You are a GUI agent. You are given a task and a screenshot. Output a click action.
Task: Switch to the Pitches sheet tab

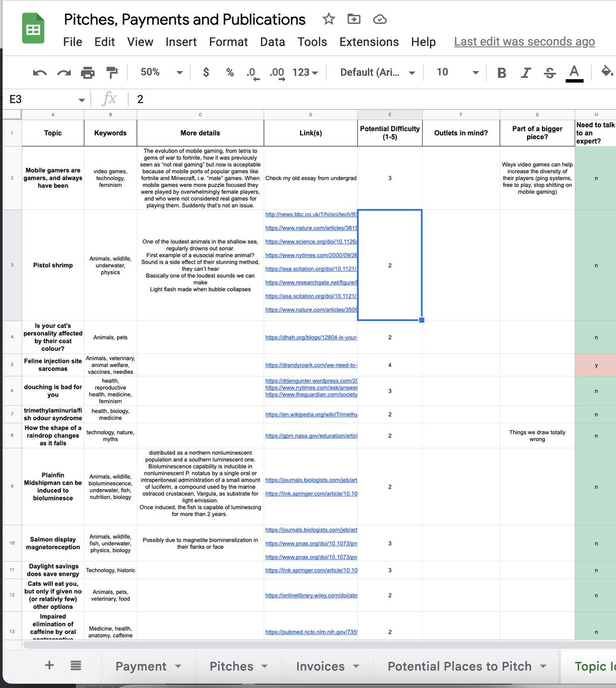pyautogui.click(x=238, y=666)
